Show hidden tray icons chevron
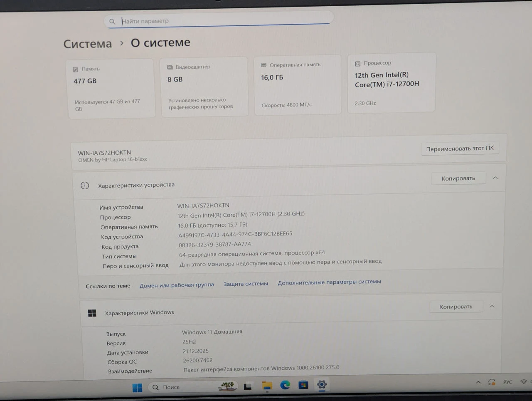 478,382
